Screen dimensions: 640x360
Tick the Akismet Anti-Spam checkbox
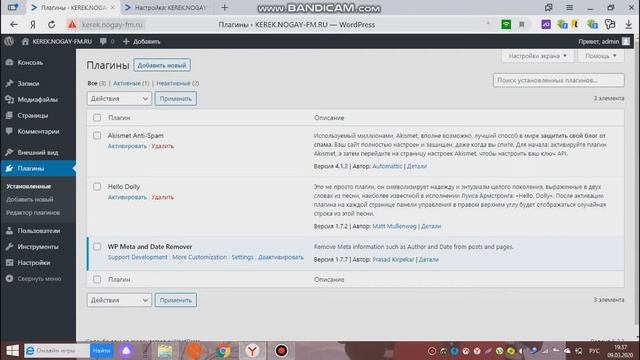[x=97, y=135]
